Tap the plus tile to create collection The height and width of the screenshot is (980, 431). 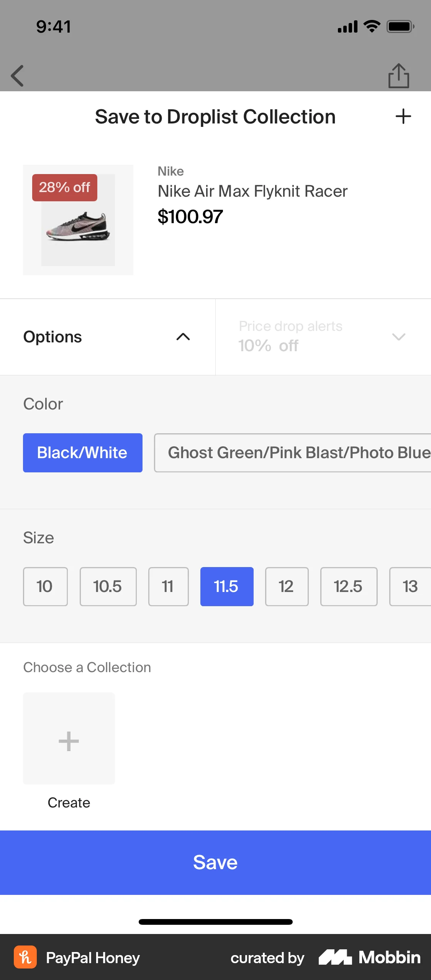pyautogui.click(x=69, y=738)
